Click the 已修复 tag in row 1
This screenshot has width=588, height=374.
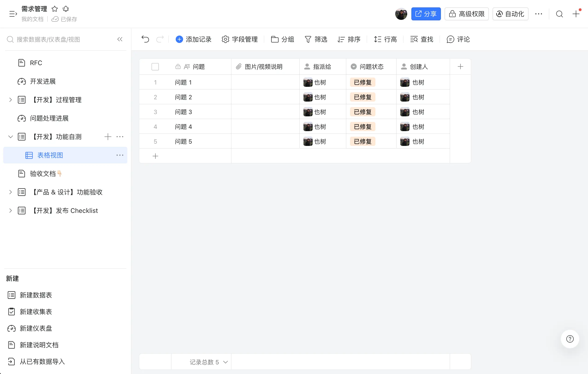[x=362, y=82]
